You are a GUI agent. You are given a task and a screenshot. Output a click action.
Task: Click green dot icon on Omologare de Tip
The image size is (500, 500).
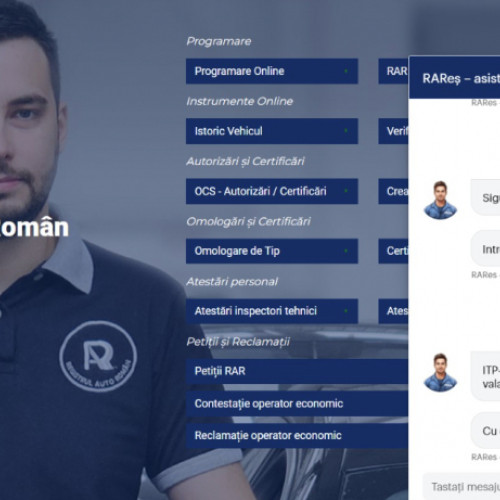tap(346, 251)
